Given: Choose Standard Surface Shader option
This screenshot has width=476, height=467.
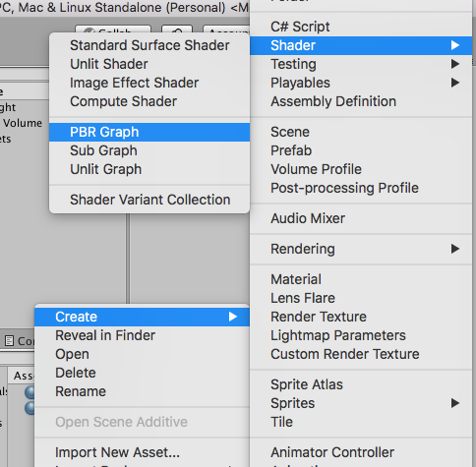Looking at the screenshot, I should point(149,45).
